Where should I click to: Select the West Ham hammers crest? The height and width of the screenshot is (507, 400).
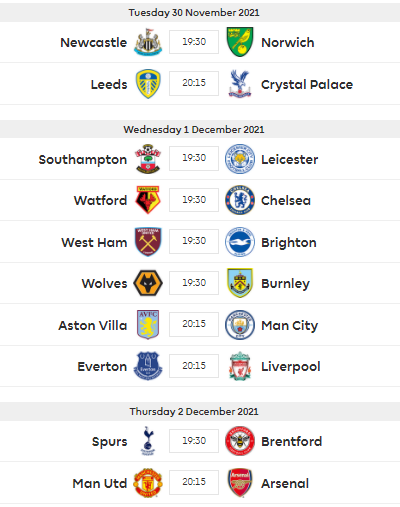[x=148, y=242]
